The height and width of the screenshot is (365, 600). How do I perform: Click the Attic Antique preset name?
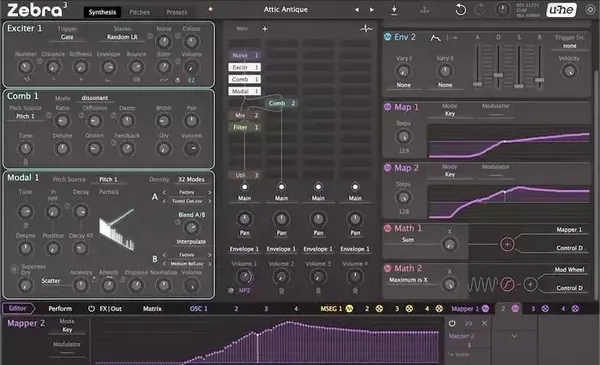285,10
